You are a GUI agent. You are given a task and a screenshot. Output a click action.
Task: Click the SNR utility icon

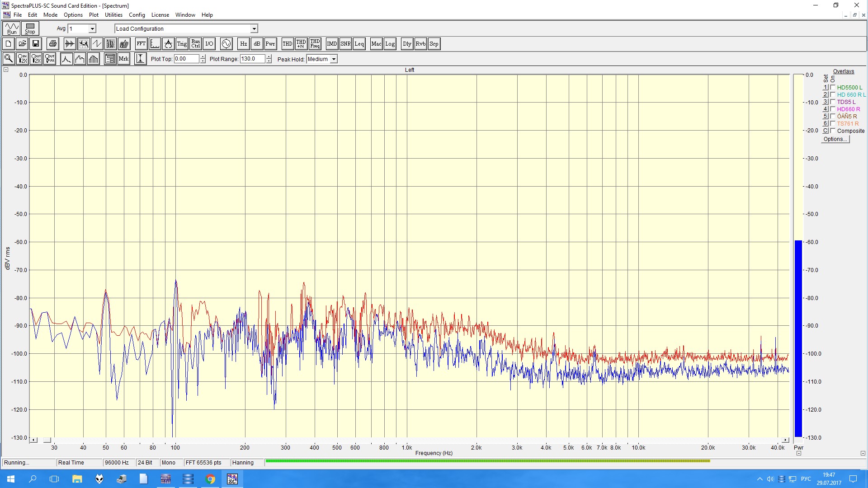[345, 44]
